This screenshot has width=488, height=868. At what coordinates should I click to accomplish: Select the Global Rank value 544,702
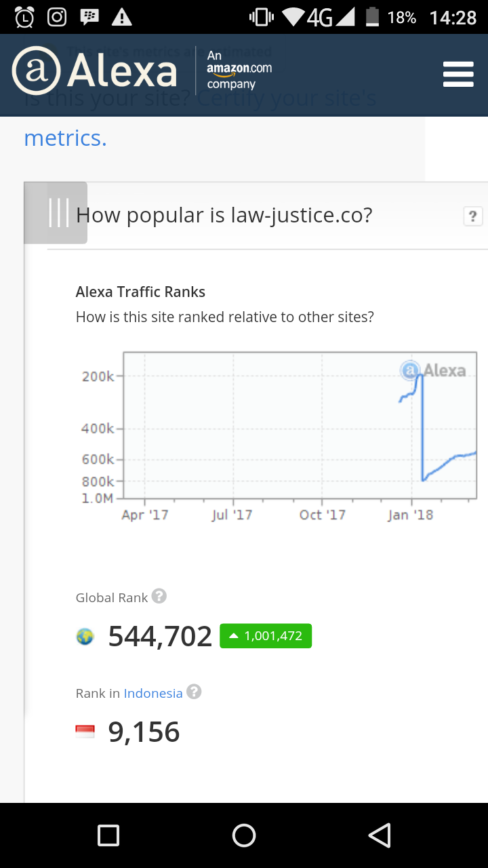point(159,636)
